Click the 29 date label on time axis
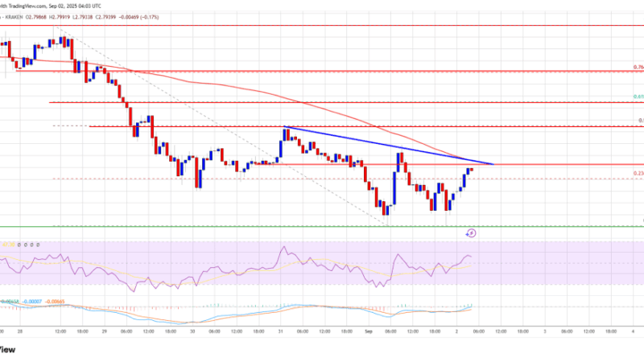The image size is (644, 362). click(105, 331)
